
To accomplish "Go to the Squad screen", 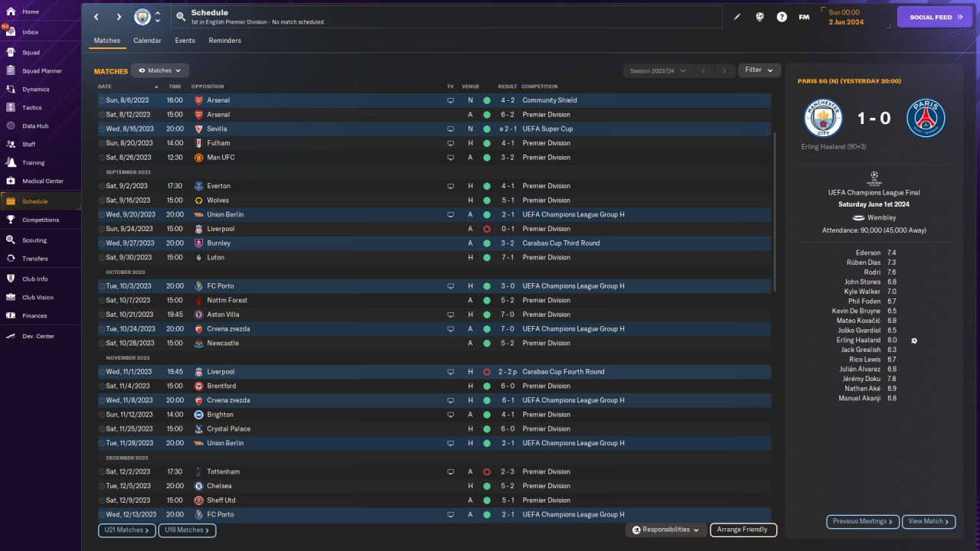I will pos(31,53).
